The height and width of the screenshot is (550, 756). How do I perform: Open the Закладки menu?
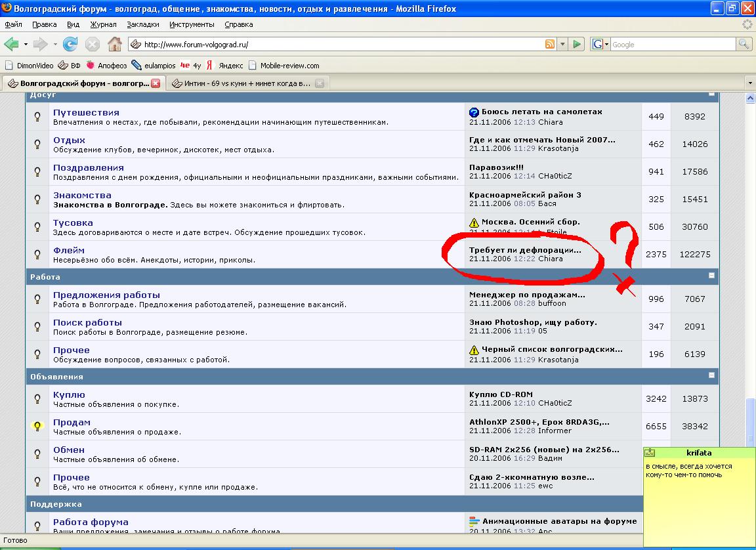142,24
